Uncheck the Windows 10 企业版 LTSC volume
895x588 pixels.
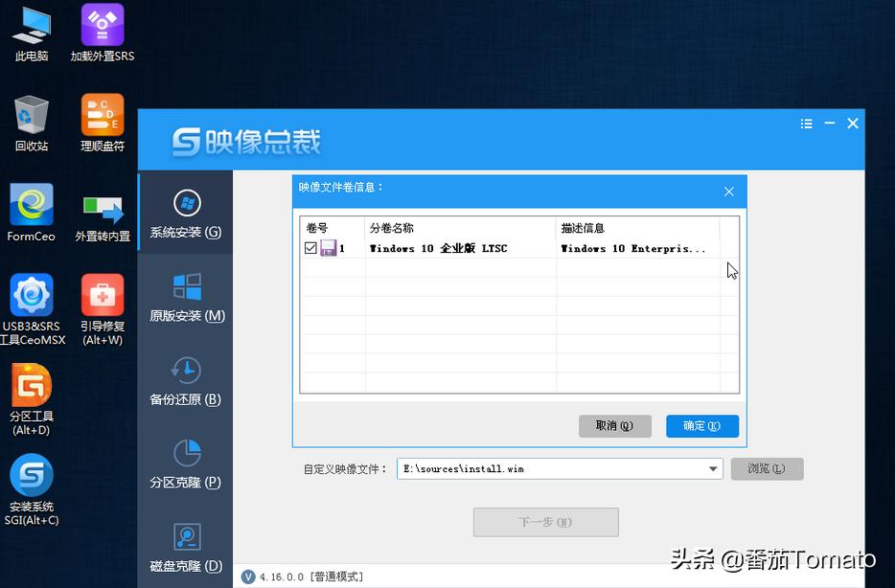coord(310,247)
